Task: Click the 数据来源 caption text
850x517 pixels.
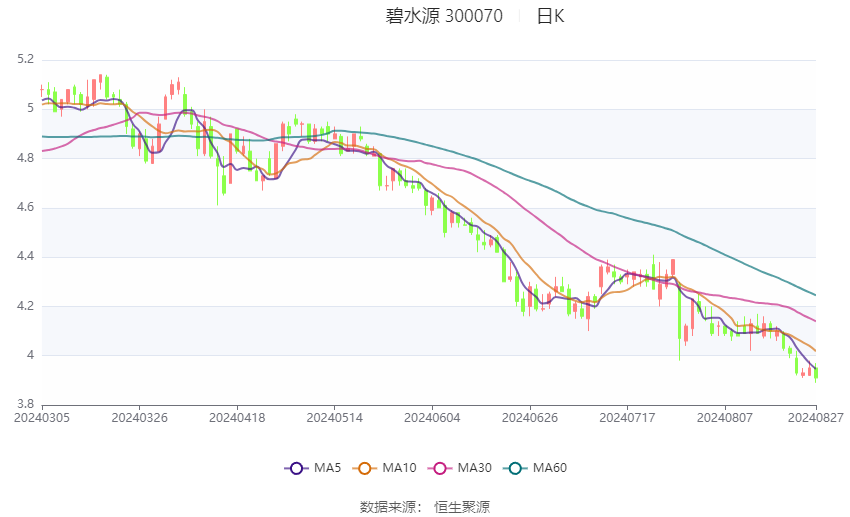Action: [390, 506]
